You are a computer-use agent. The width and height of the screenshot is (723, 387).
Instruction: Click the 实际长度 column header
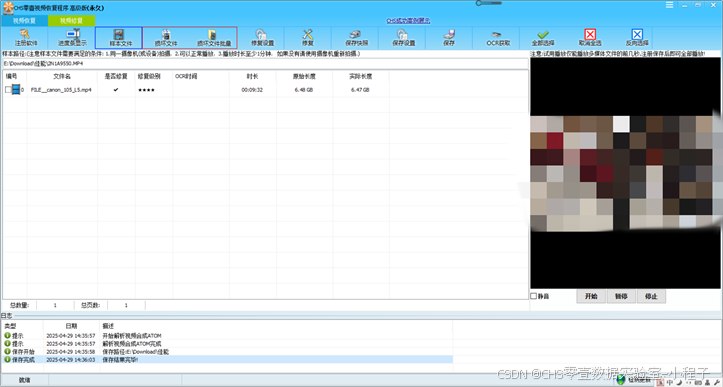360,76
